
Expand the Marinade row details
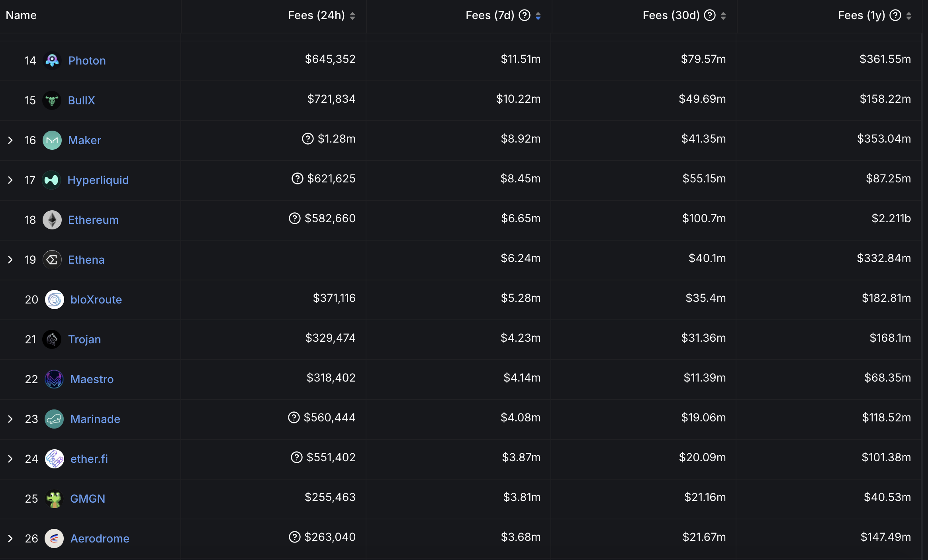[9, 419]
